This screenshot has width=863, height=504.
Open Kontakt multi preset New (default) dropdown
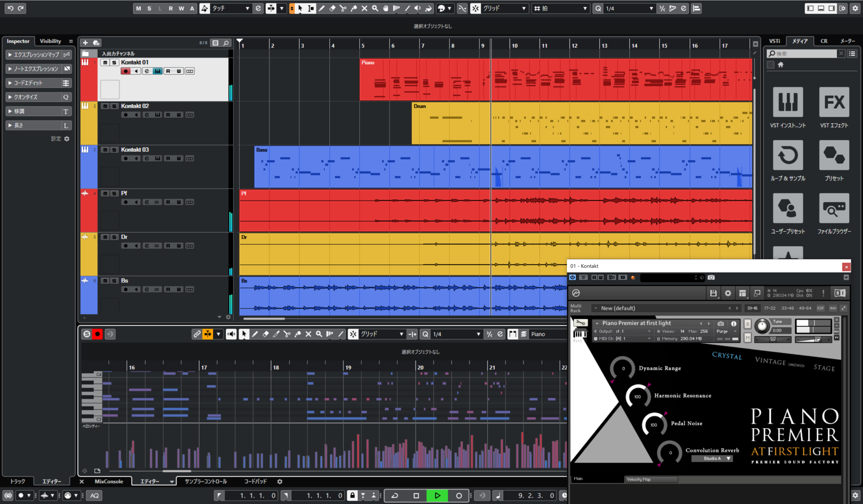pyautogui.click(x=666, y=308)
